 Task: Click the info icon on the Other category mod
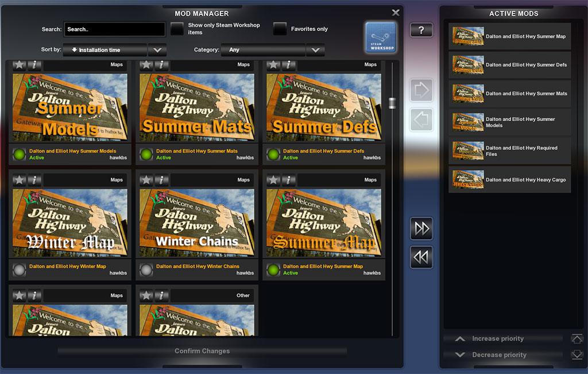point(161,296)
